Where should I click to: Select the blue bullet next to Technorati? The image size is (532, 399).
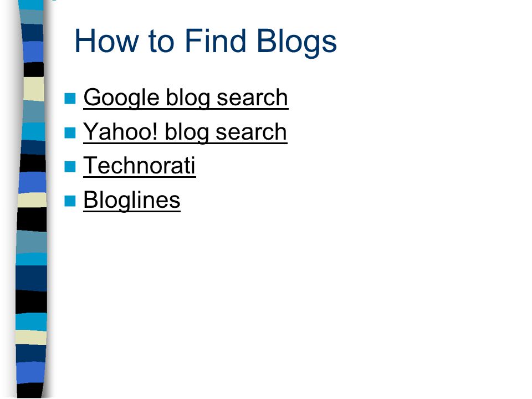[70, 167]
